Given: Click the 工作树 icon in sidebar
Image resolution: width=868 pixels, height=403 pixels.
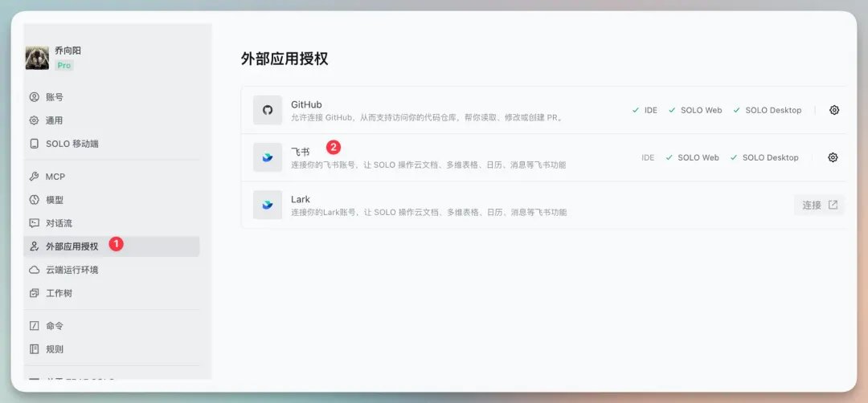Looking at the screenshot, I should pos(35,293).
